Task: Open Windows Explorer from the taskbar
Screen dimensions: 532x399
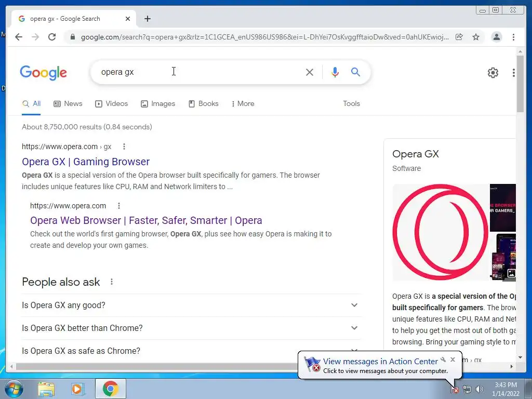Action: [x=46, y=389]
